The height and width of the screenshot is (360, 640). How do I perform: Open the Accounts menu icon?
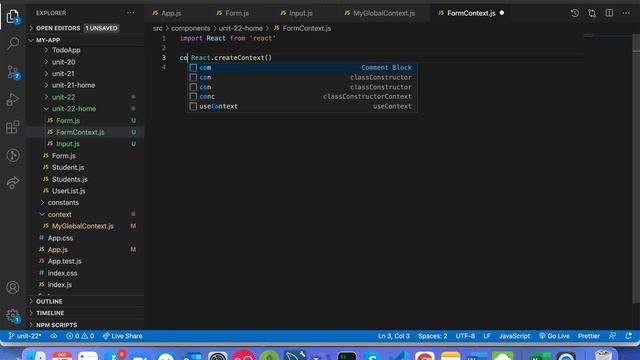tap(13, 287)
